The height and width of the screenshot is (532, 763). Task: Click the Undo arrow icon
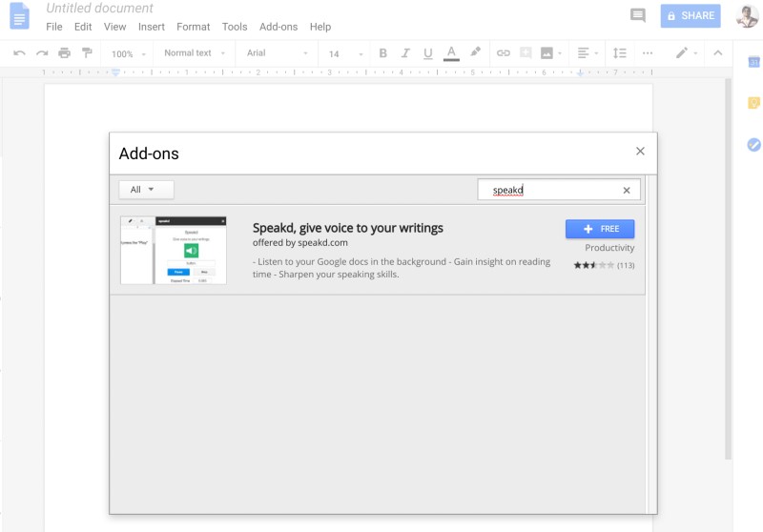click(x=19, y=53)
